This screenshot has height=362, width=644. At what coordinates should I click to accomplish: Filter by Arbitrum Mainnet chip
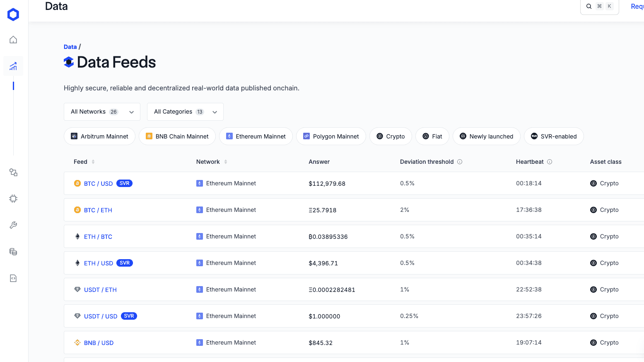99,136
